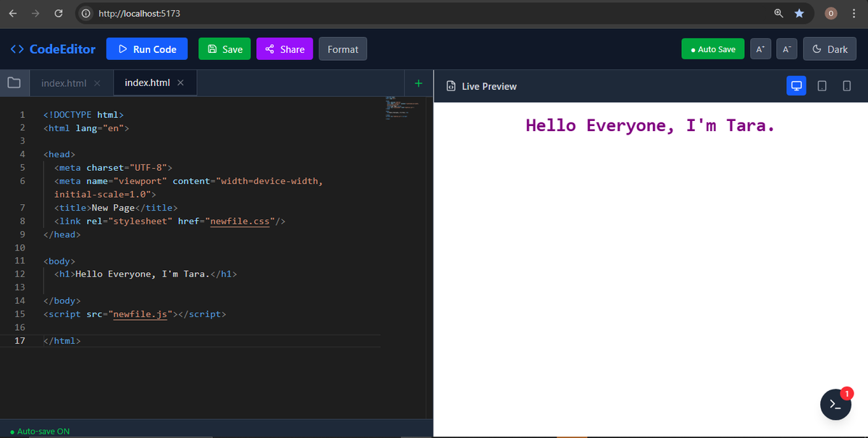The width and height of the screenshot is (868, 438).
Task: Click line number 12 in the gutter
Action: (20, 274)
